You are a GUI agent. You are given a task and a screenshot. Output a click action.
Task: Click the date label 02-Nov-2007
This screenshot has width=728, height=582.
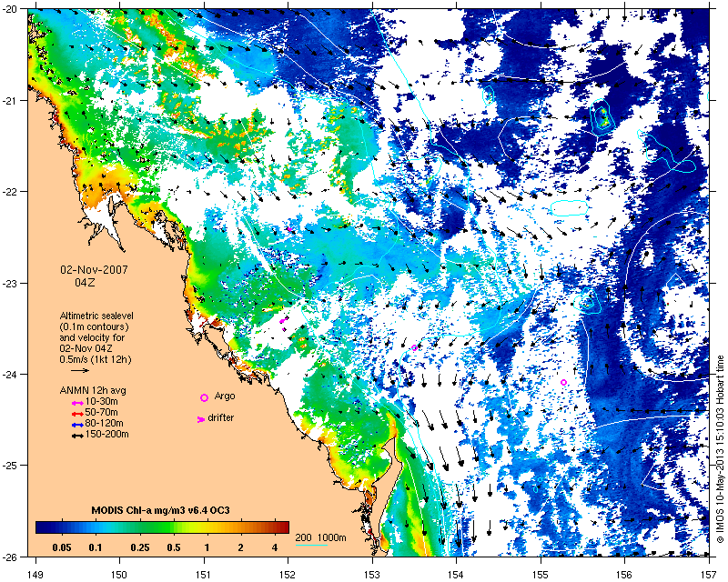(95, 270)
